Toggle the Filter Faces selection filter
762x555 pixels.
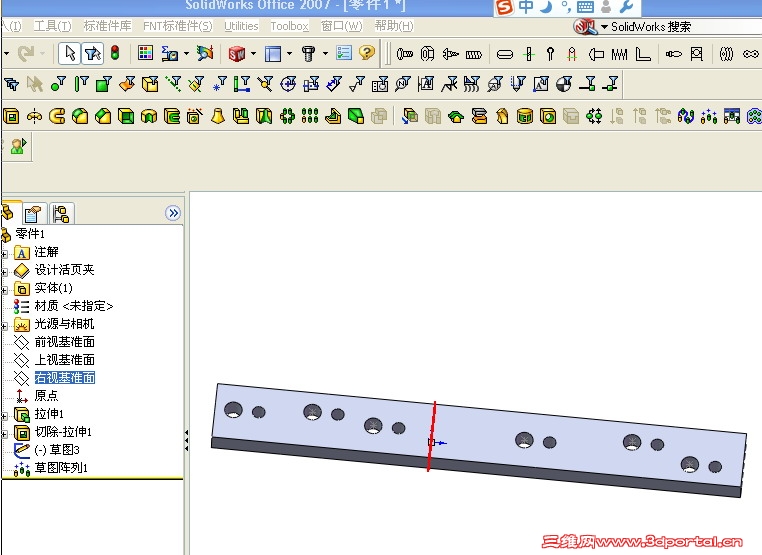coord(104,85)
